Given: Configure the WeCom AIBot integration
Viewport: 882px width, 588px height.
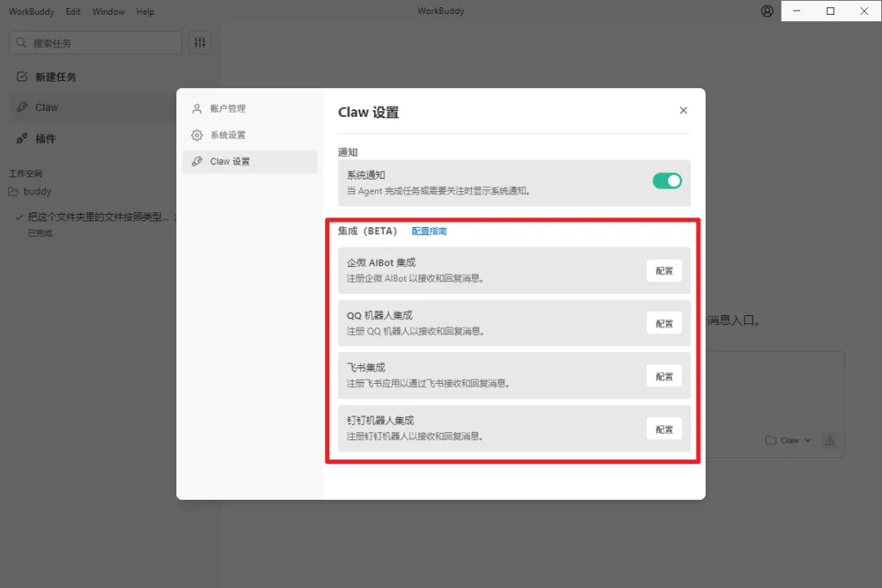Looking at the screenshot, I should pos(664,271).
